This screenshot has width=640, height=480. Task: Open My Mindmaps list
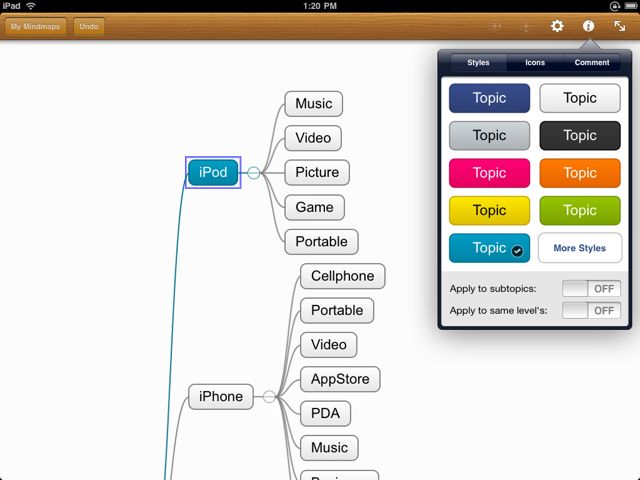(35, 27)
